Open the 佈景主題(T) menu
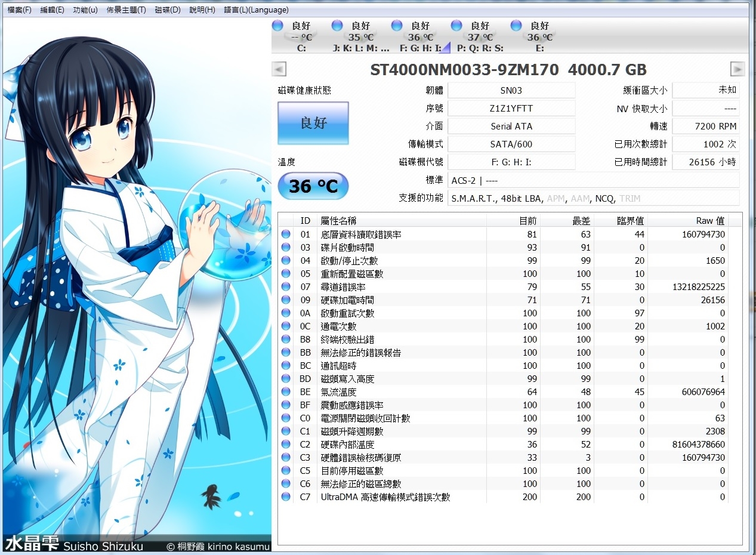The image size is (756, 555). [126, 10]
